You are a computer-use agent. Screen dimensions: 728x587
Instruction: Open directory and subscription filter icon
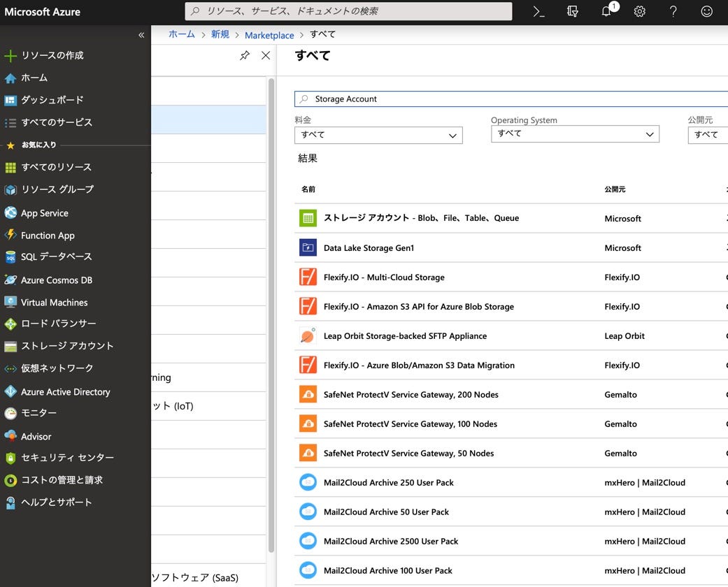(573, 12)
